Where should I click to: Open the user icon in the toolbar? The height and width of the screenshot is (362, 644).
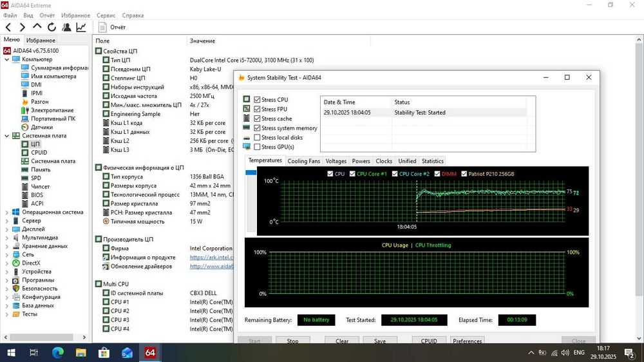click(x=66, y=27)
